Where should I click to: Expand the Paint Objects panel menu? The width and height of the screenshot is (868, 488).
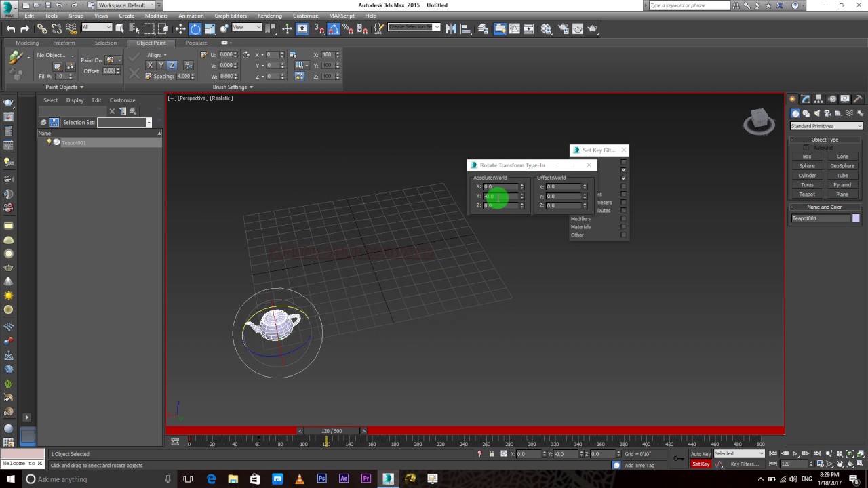(64, 87)
